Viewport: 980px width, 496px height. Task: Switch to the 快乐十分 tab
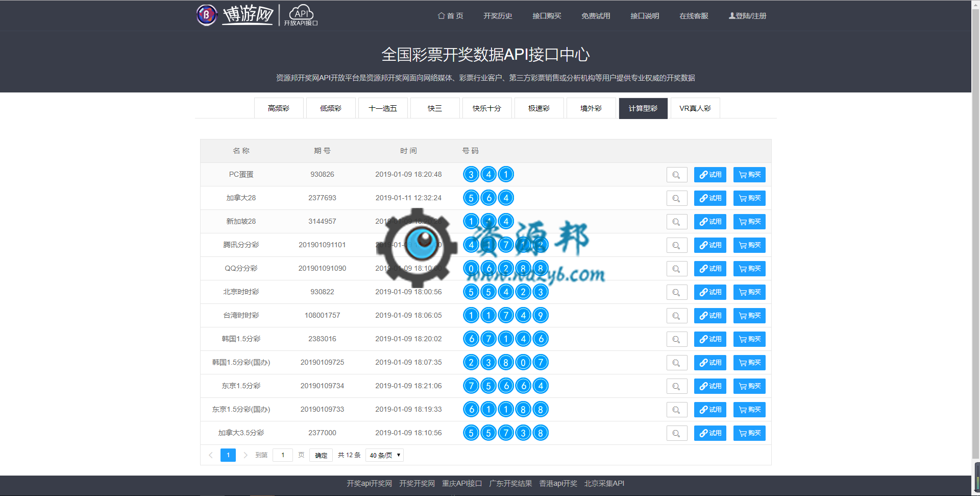tap(487, 108)
